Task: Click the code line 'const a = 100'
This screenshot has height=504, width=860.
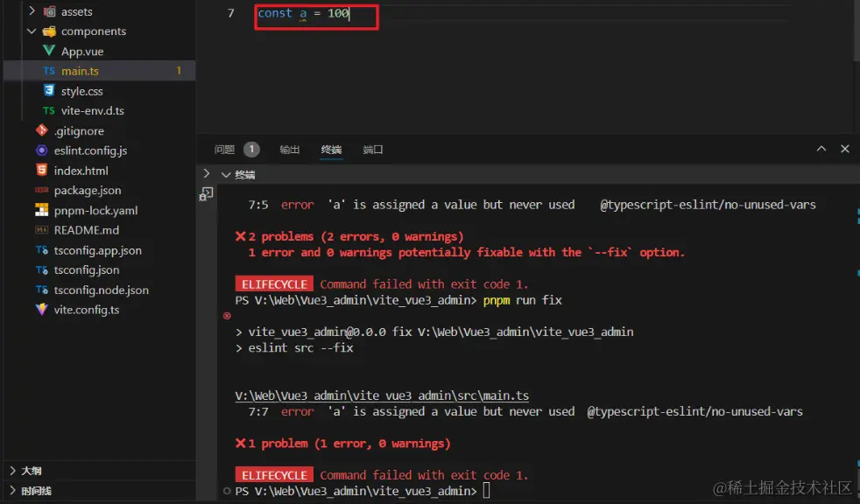Action: point(303,13)
